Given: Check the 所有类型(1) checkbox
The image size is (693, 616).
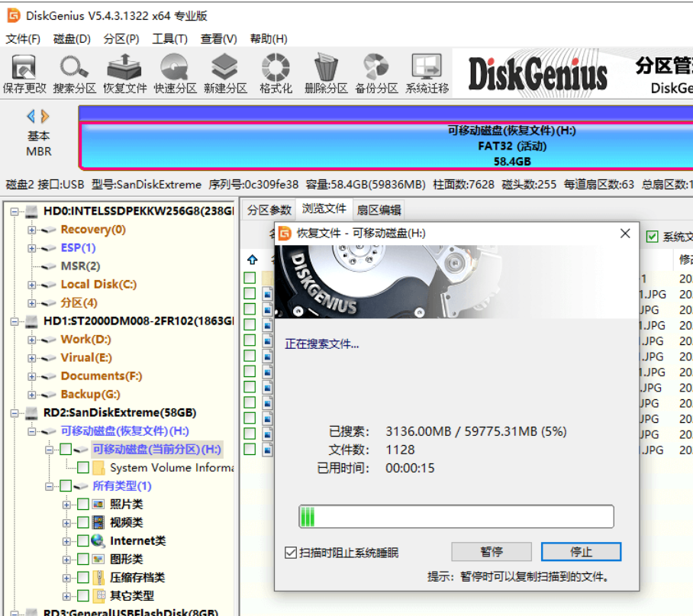Looking at the screenshot, I should pos(66,486).
